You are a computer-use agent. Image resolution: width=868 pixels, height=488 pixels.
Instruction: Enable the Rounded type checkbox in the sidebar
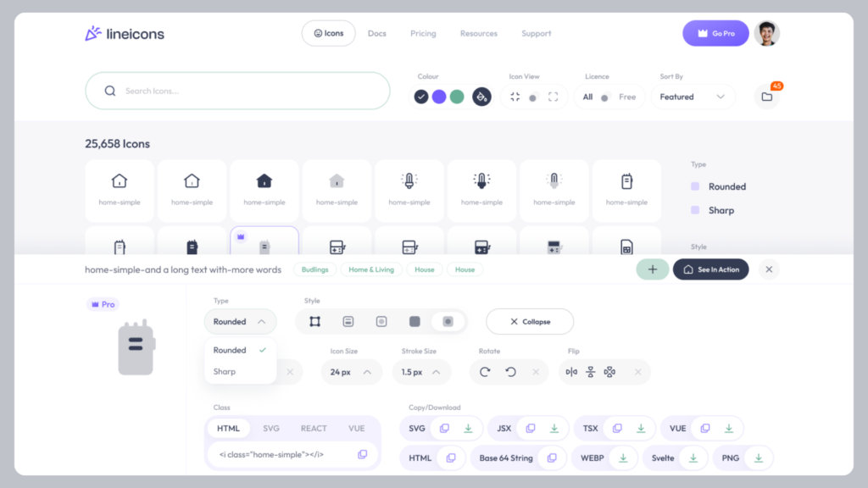[695, 186]
